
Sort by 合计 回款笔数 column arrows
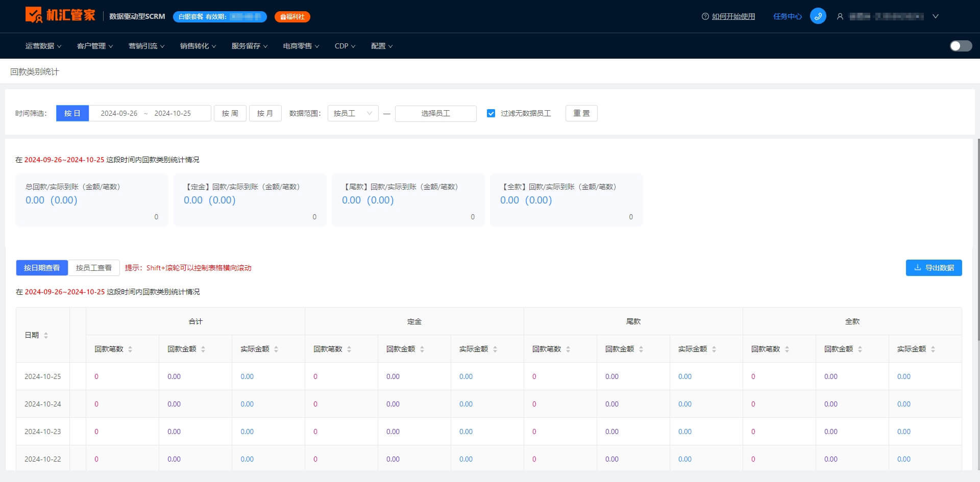pos(130,349)
